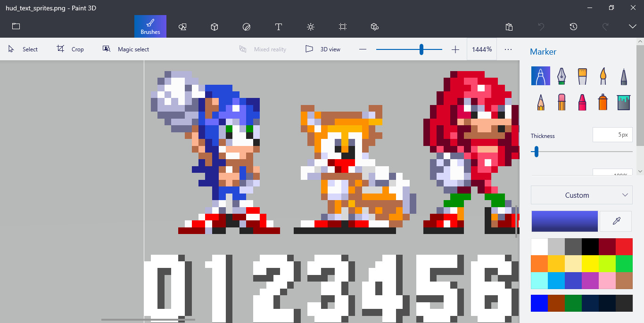Screen dimensions: 644x323
Task: Open the History panel
Action: [x=573, y=27]
